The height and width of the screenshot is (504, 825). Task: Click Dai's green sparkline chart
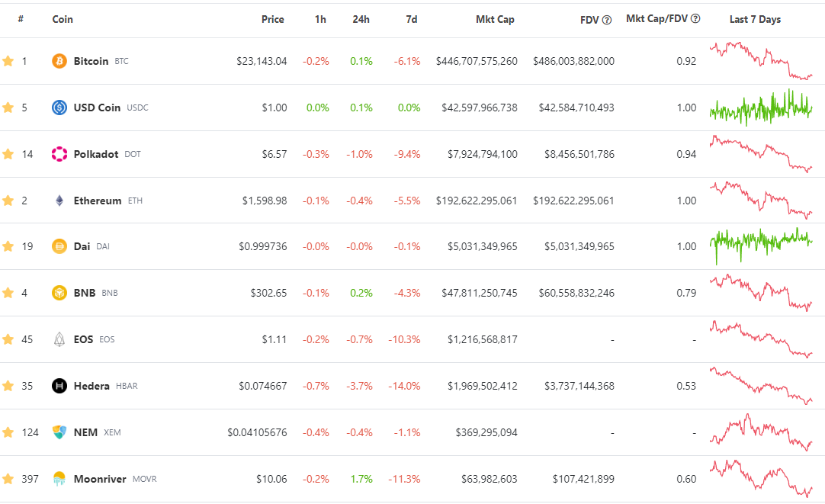pos(761,246)
